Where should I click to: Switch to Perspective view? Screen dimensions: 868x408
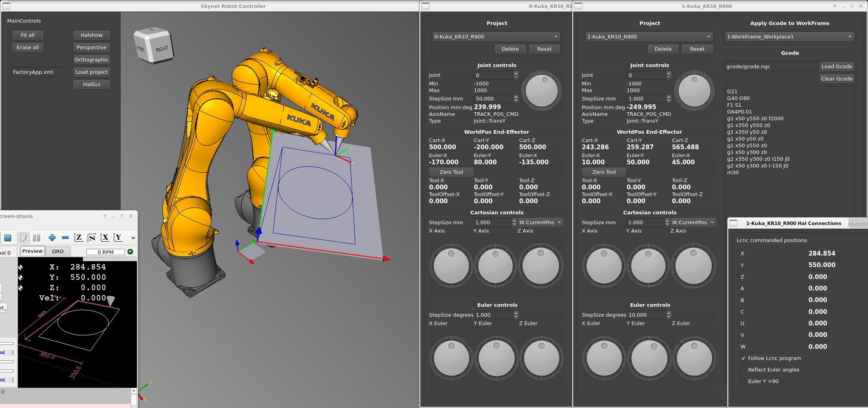pyautogui.click(x=92, y=47)
